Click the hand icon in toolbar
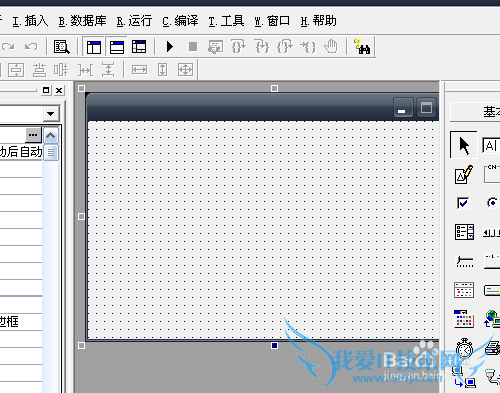 pos(331,46)
